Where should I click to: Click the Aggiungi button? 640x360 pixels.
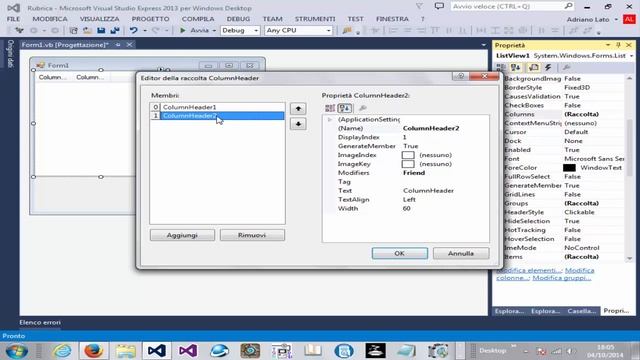(x=182, y=235)
